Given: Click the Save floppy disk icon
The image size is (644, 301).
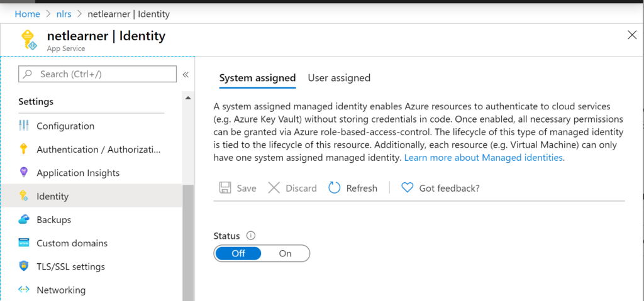Looking at the screenshot, I should coord(225,188).
